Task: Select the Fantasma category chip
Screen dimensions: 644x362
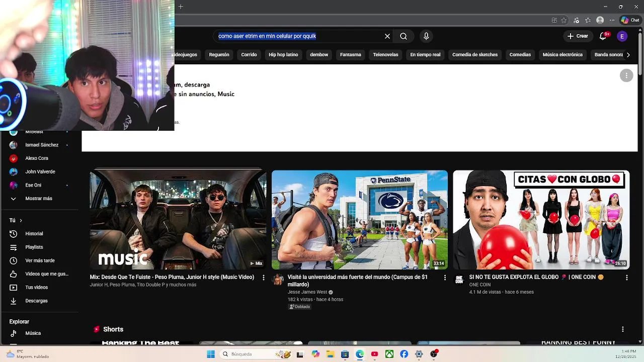Action: pos(351,55)
